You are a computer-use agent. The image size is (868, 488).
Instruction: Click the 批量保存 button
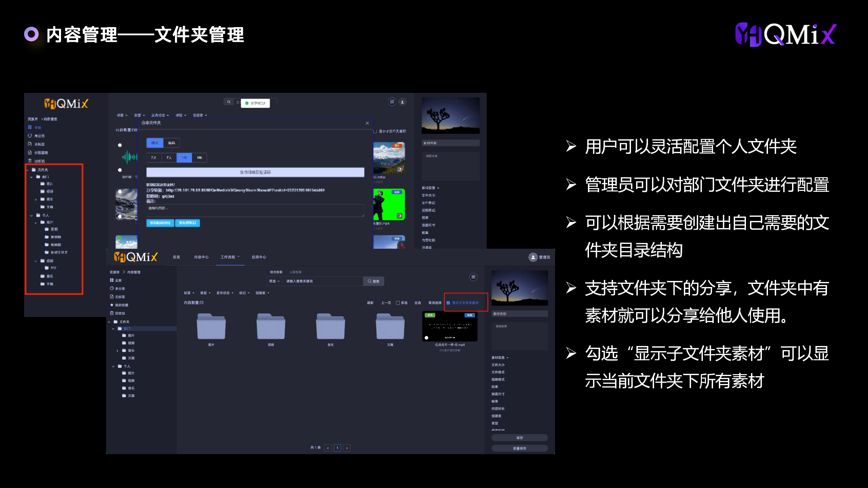click(519, 448)
